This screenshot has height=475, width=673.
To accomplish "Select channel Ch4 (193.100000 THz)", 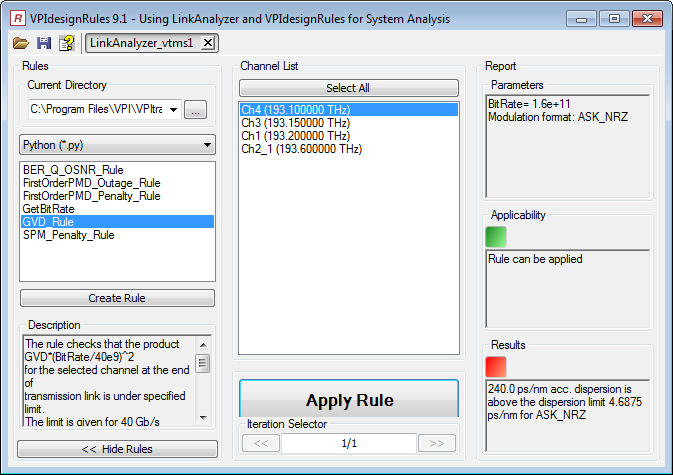I will 349,110.
